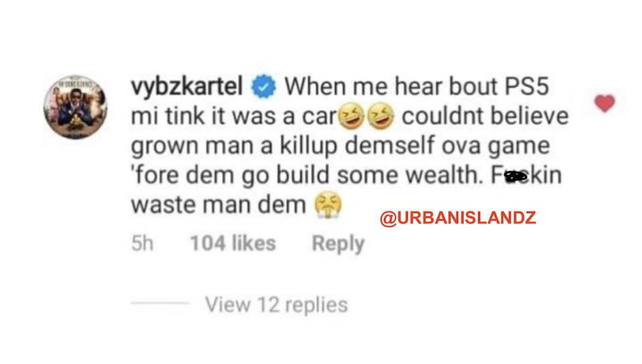This screenshot has width=642, height=364.
Task: Click the first laughing emoji after 'car'
Action: [351, 116]
